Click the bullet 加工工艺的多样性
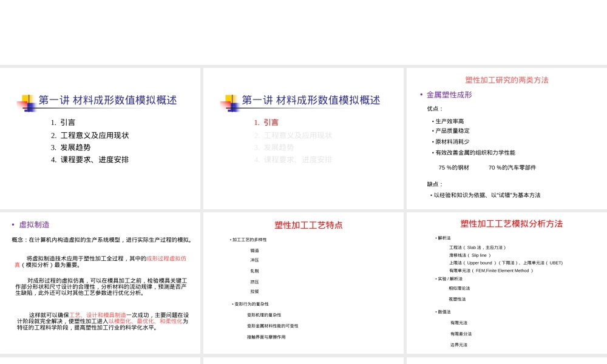Screen dimensions: 607x364 (249, 240)
